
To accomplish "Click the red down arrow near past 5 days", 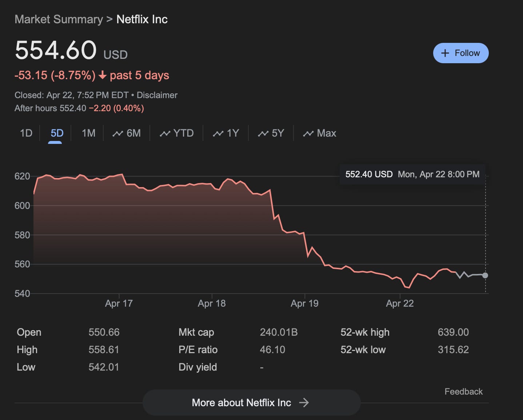I will point(103,75).
